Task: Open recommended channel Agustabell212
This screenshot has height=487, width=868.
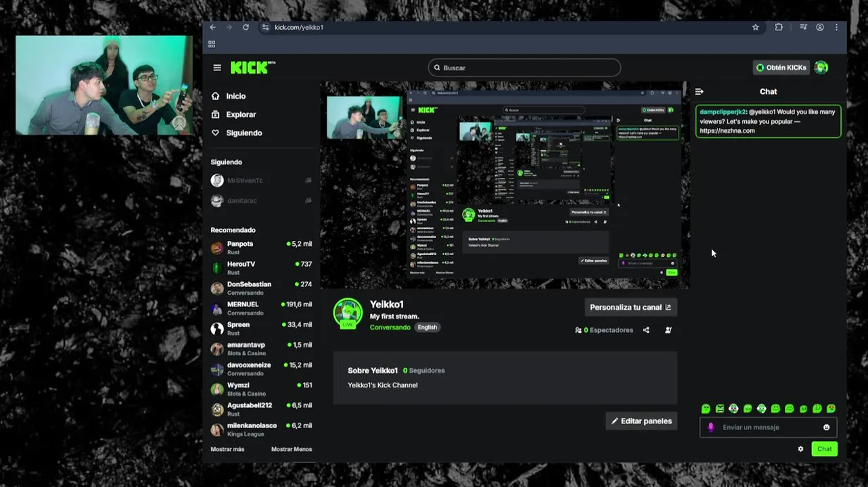Action: 261,409
